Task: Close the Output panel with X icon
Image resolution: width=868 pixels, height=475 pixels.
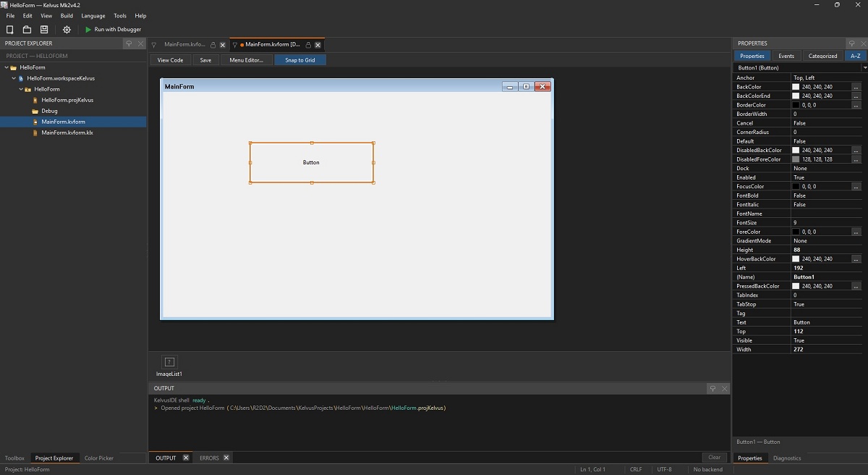Action: click(x=725, y=389)
